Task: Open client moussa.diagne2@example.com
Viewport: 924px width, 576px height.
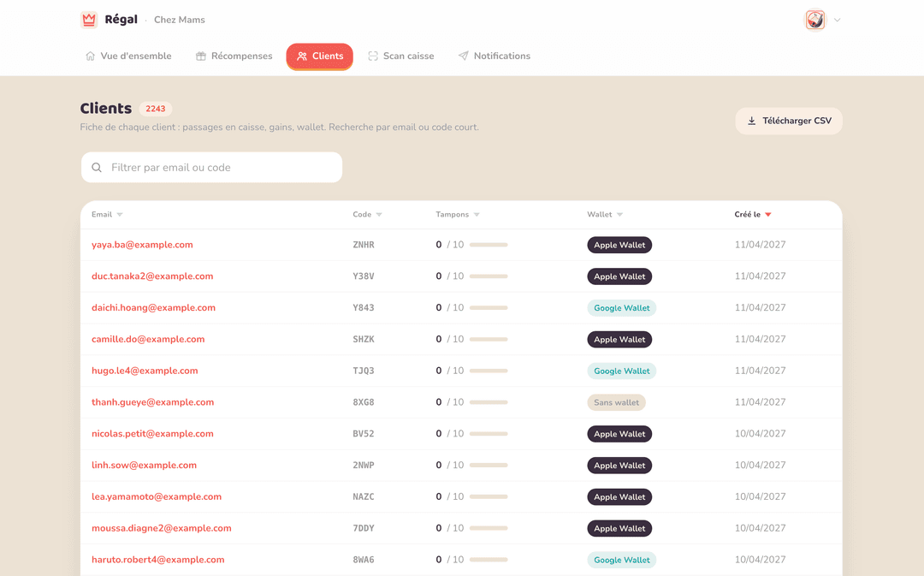Action: [162, 528]
